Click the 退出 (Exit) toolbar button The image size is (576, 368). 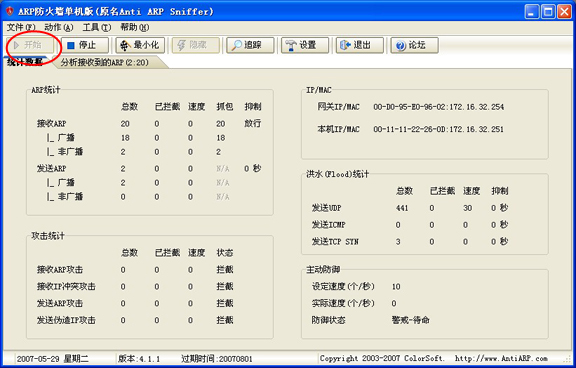pyautogui.click(x=360, y=45)
